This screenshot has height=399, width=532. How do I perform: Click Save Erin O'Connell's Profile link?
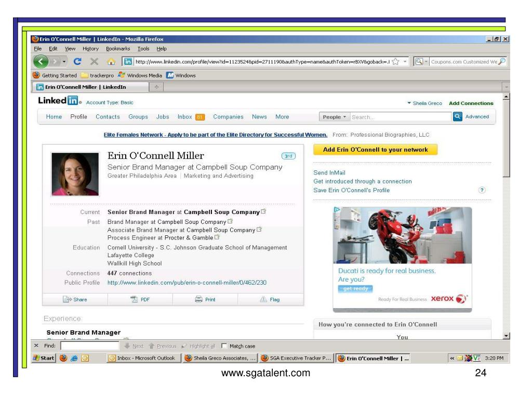(x=351, y=190)
